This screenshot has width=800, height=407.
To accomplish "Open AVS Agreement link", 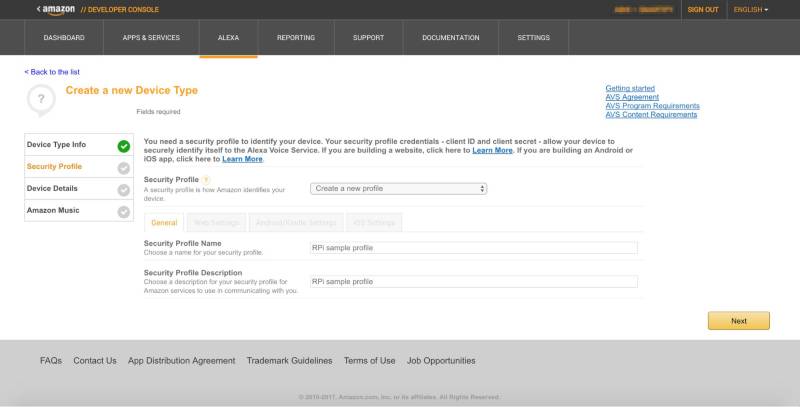I will tap(632, 97).
